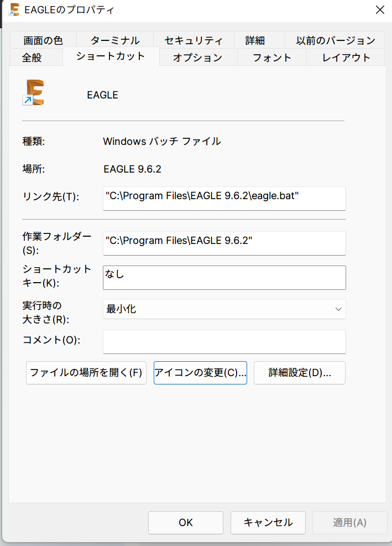This screenshot has width=392, height=546.
Task: Switch to the 全般 (General) tab
Action: click(x=35, y=57)
